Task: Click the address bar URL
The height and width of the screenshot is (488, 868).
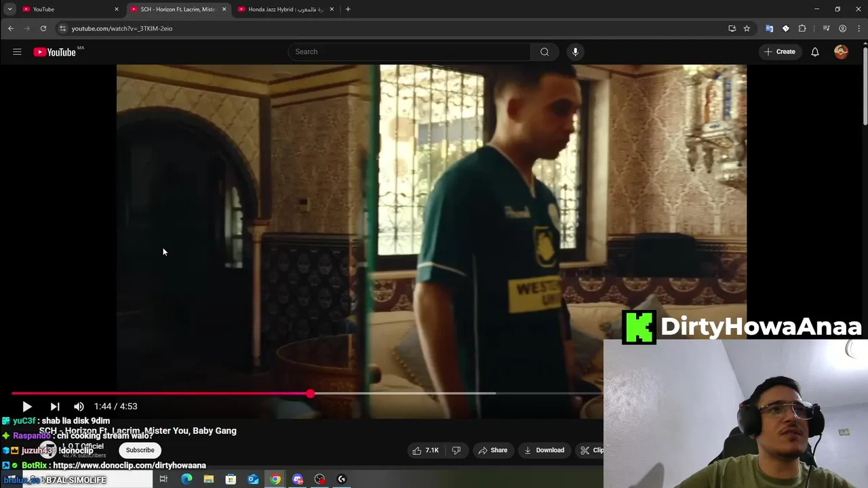Action: (122, 28)
